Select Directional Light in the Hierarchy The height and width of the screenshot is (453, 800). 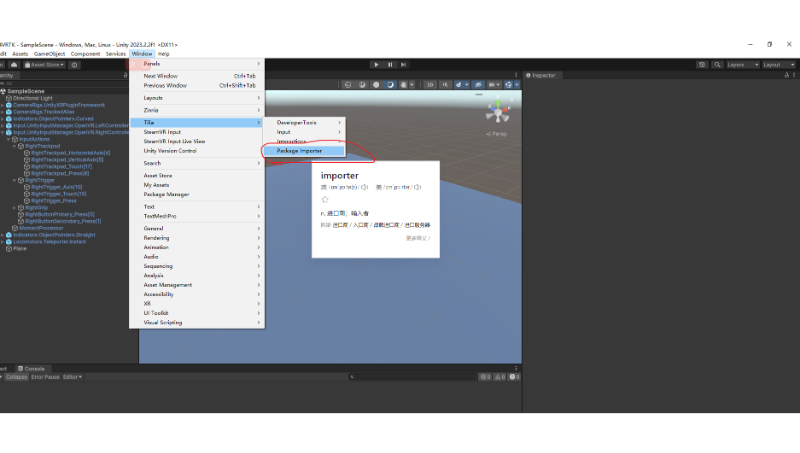click(x=33, y=98)
